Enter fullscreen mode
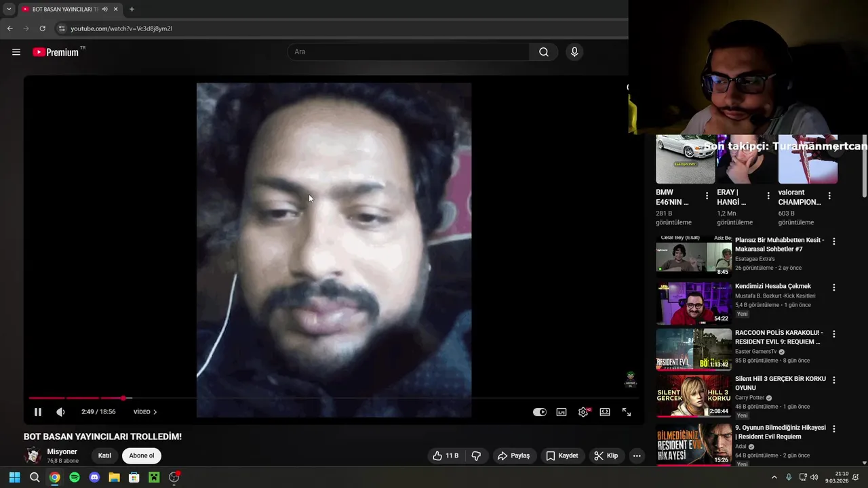Screen dimensions: 868x488 click(627, 412)
